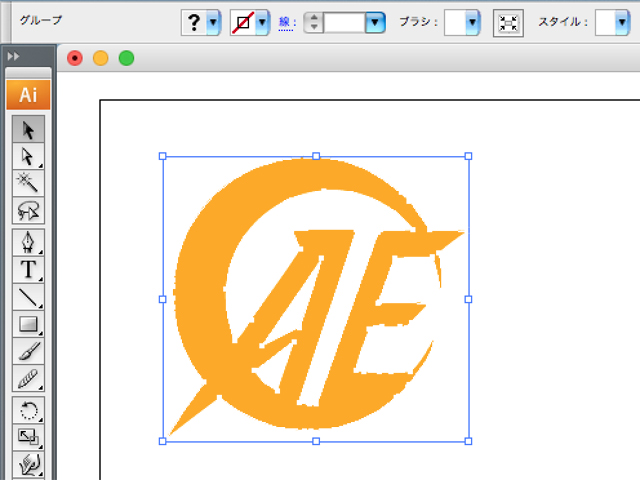This screenshot has height=480, width=640.
Task: Select the Warp tool
Action: point(28,464)
